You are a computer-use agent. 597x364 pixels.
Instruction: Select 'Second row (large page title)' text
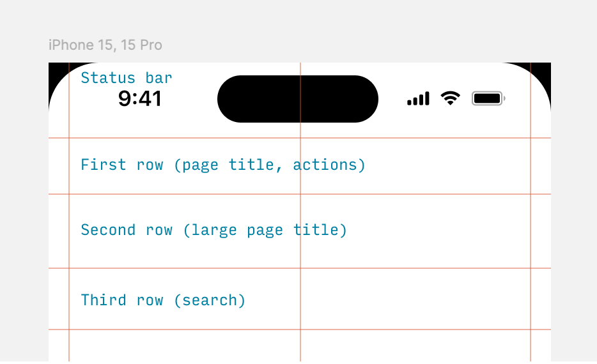[214, 230]
